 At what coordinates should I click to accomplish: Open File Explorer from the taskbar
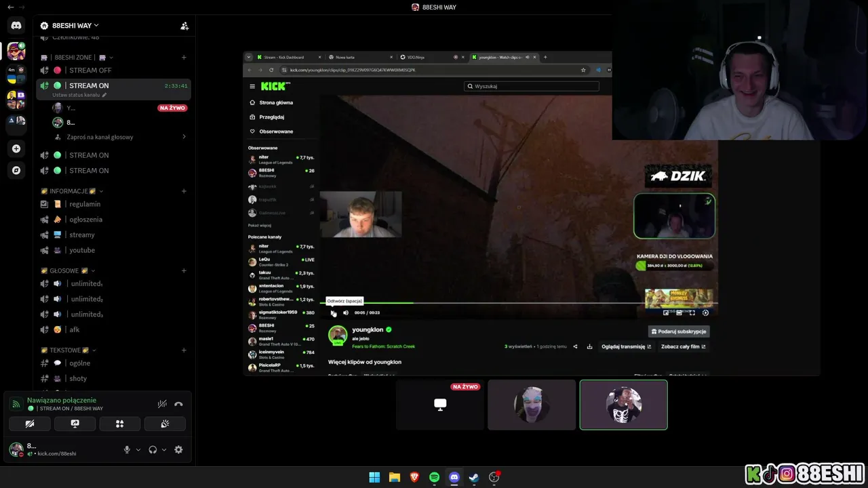[x=394, y=477]
